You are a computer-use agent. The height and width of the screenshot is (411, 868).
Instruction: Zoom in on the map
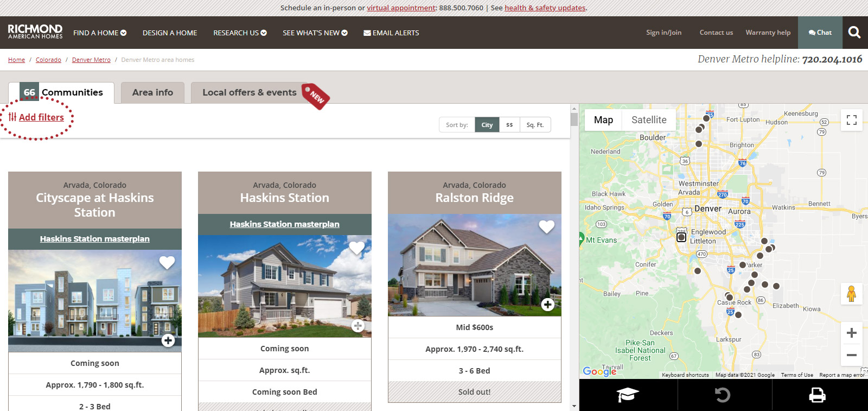tap(852, 333)
